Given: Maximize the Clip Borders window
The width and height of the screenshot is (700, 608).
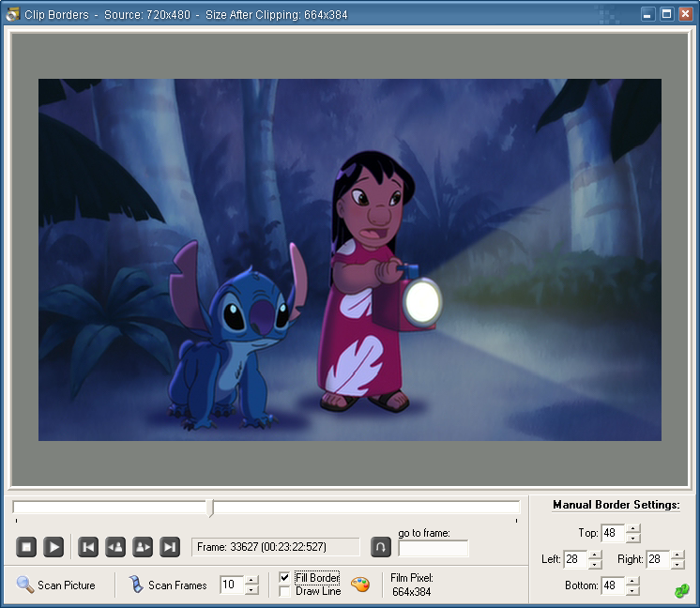Looking at the screenshot, I should tap(666, 14).
